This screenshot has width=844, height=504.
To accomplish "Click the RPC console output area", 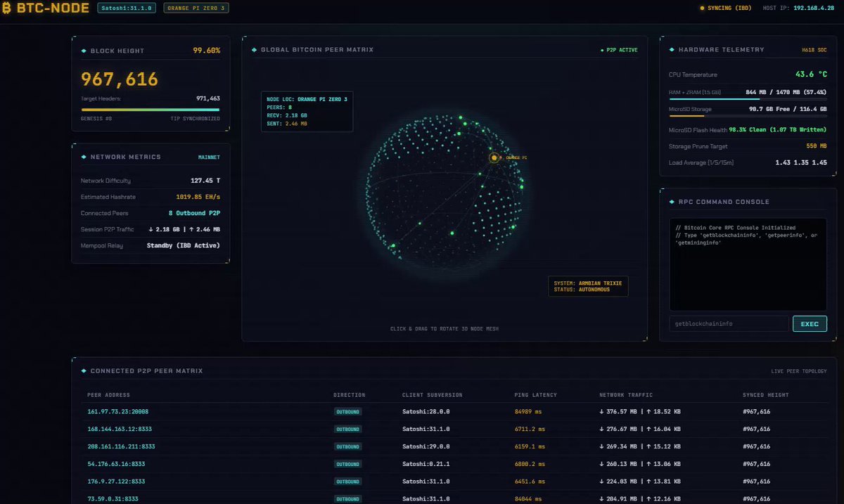I will 748,264.
